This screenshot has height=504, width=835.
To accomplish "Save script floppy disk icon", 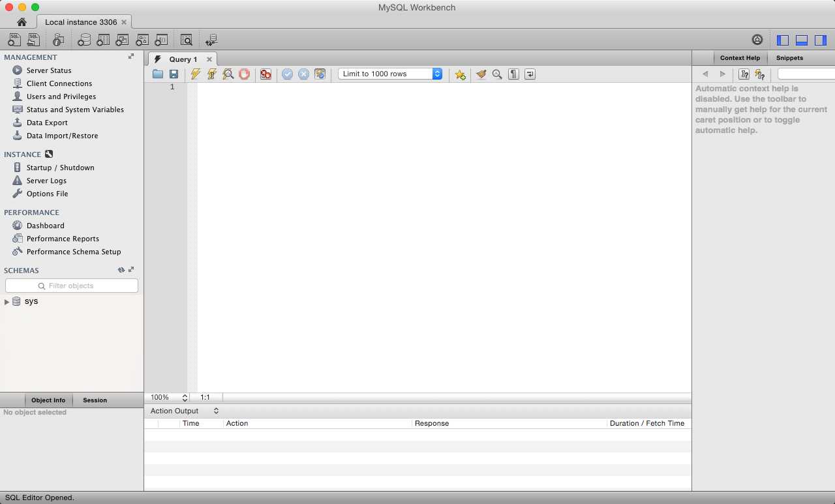I will point(174,74).
